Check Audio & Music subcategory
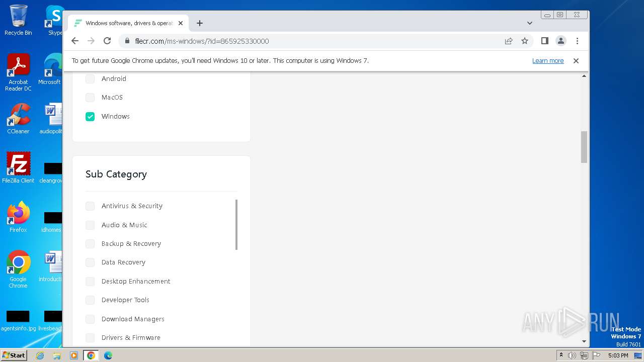The height and width of the screenshot is (362, 644). pos(90,225)
